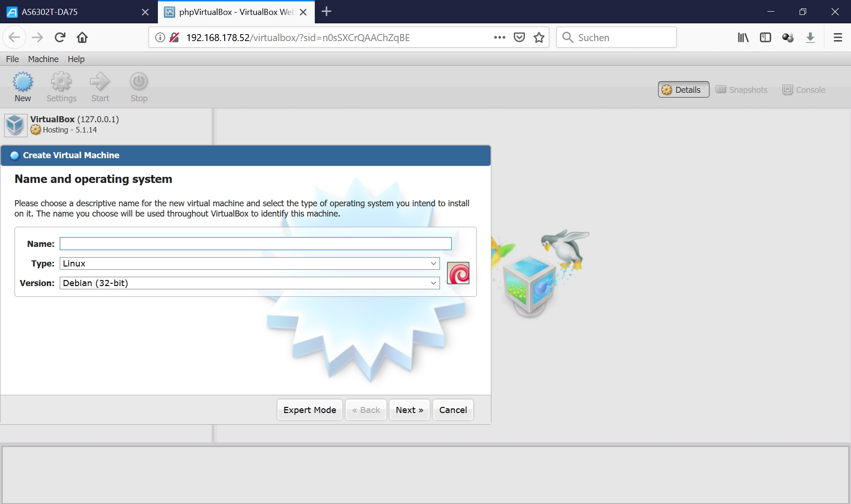Click the Debian OS logo icon

pyautogui.click(x=458, y=273)
